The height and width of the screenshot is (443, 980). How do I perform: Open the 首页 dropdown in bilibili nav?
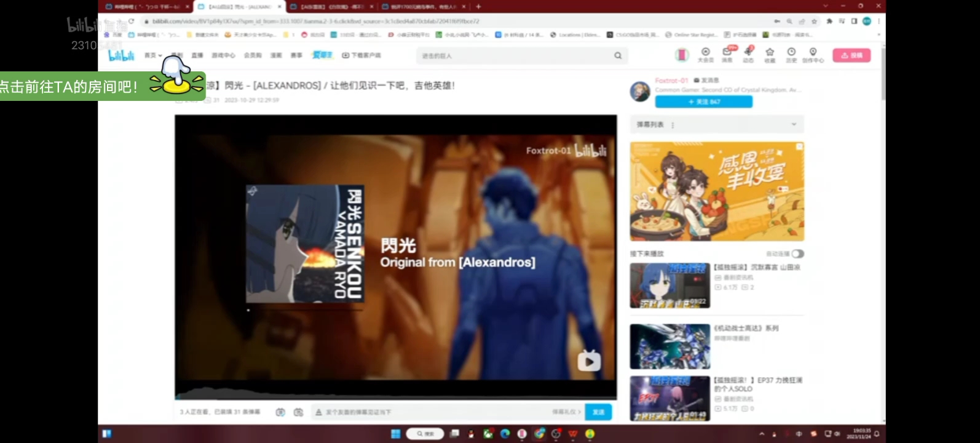click(x=153, y=55)
